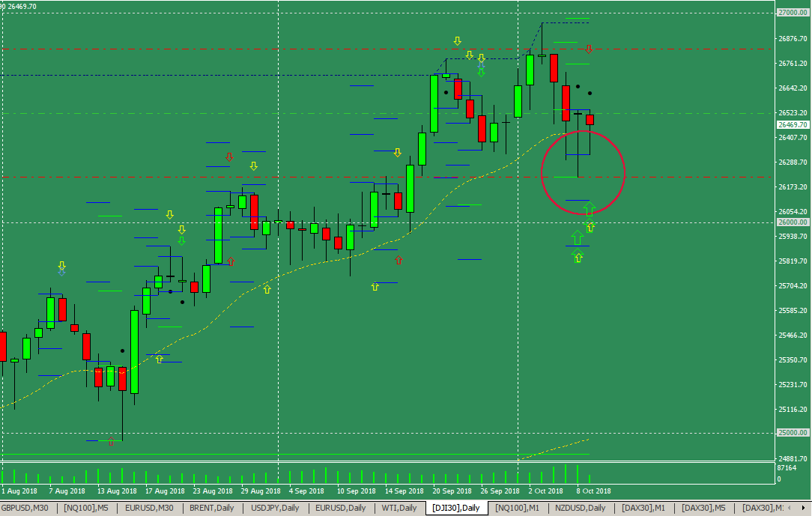812x516 pixels.
Task: Open the [NQ100],M5 chart tab
Action: pos(86,509)
